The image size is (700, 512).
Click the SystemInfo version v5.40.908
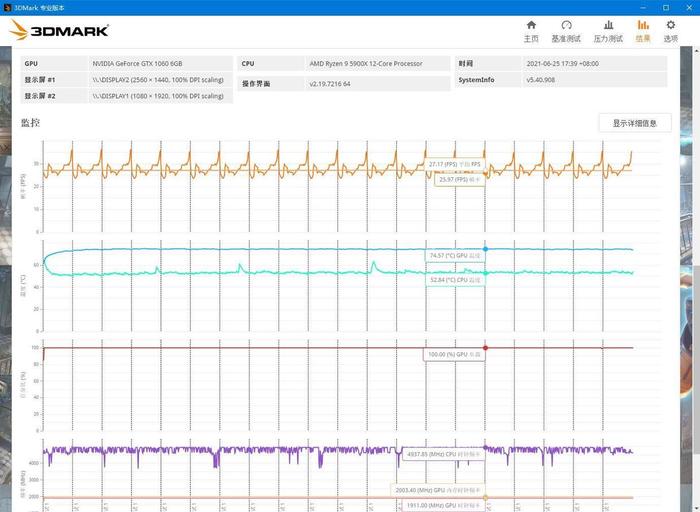[541, 80]
